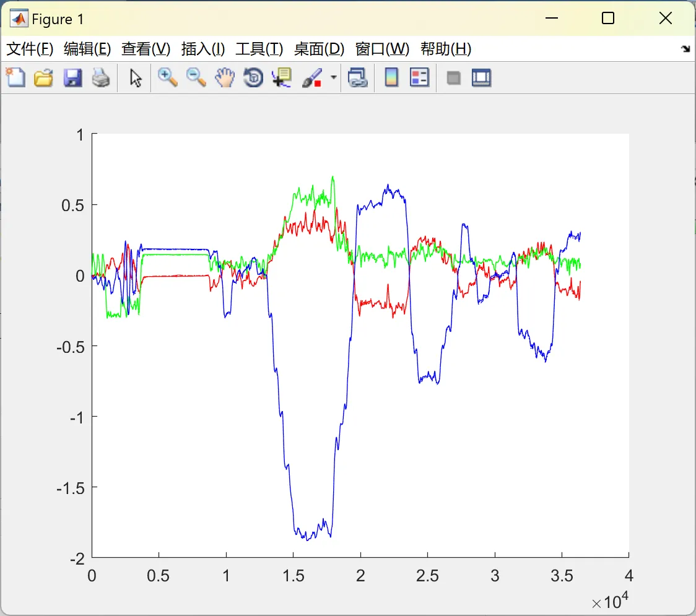
Task: Click the Hide Plot Tools icon
Action: (x=453, y=78)
